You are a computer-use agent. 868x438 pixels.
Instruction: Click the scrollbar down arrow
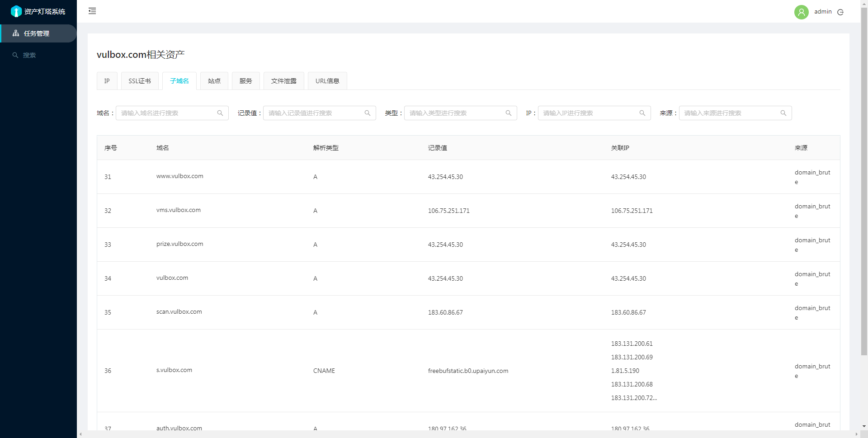pyautogui.click(x=864, y=426)
